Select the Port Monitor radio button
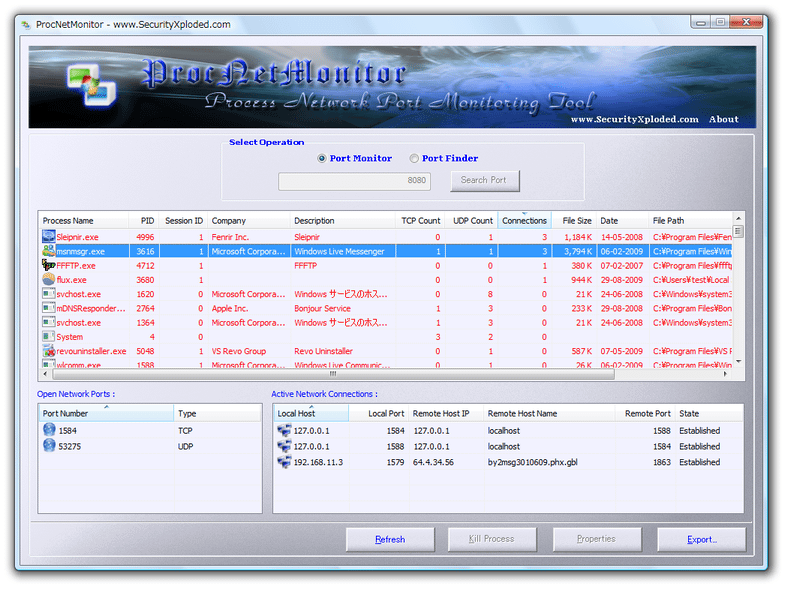The width and height of the screenshot is (785, 589). coord(321,158)
